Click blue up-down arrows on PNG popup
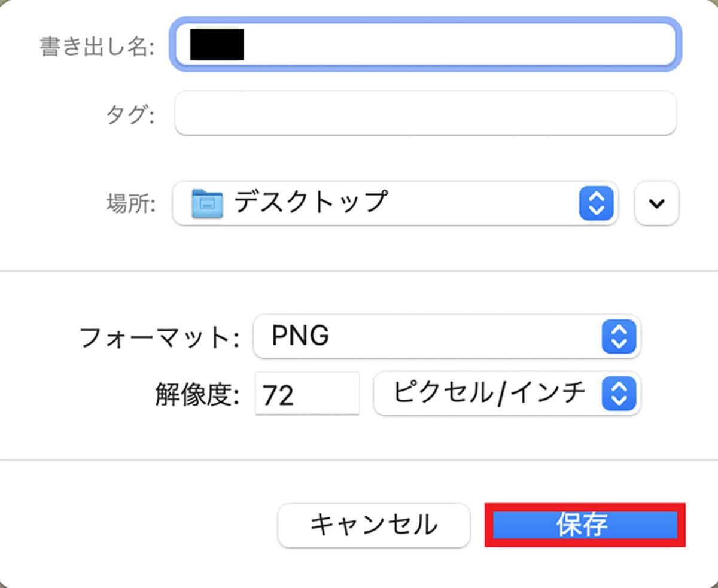This screenshot has height=588, width=718. click(618, 337)
